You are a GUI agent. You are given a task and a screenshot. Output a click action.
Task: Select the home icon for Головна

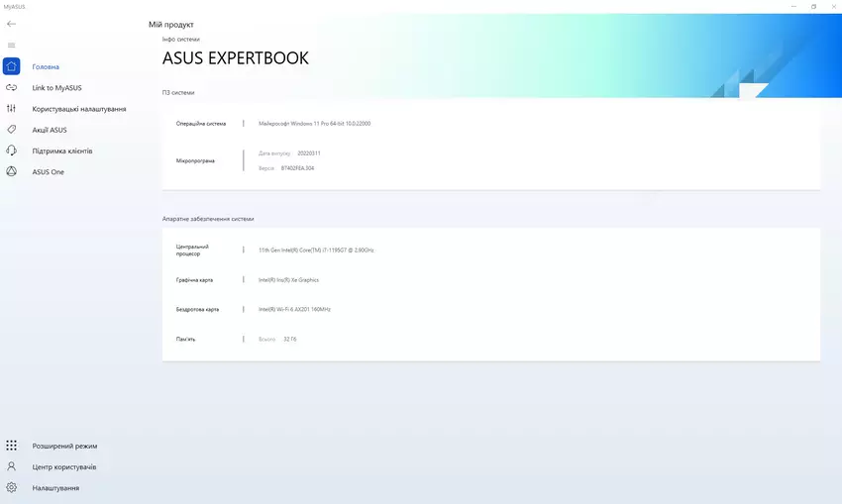click(11, 66)
